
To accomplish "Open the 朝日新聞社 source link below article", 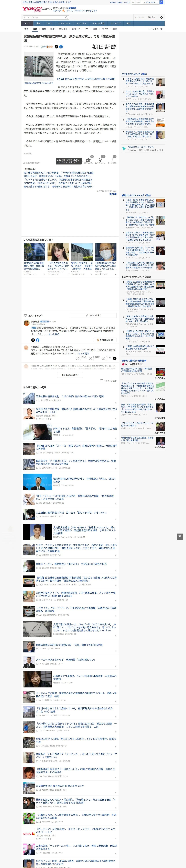I will [x=28, y=153].
